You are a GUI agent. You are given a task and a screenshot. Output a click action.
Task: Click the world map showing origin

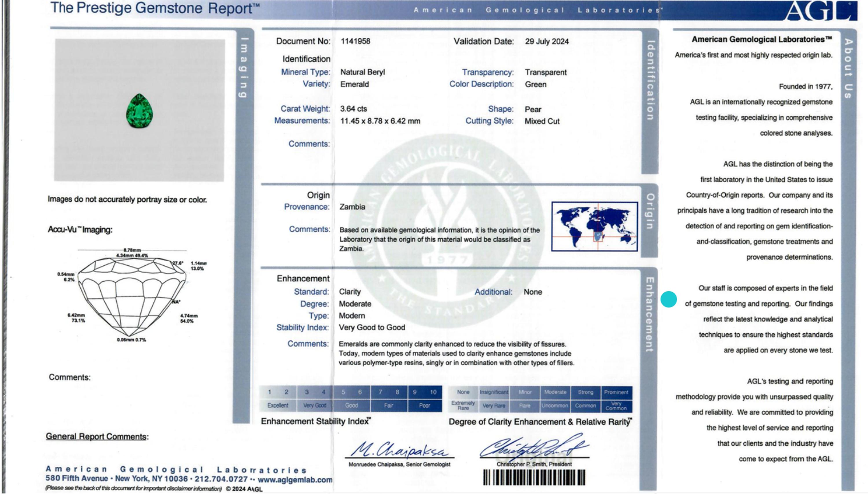click(x=594, y=226)
